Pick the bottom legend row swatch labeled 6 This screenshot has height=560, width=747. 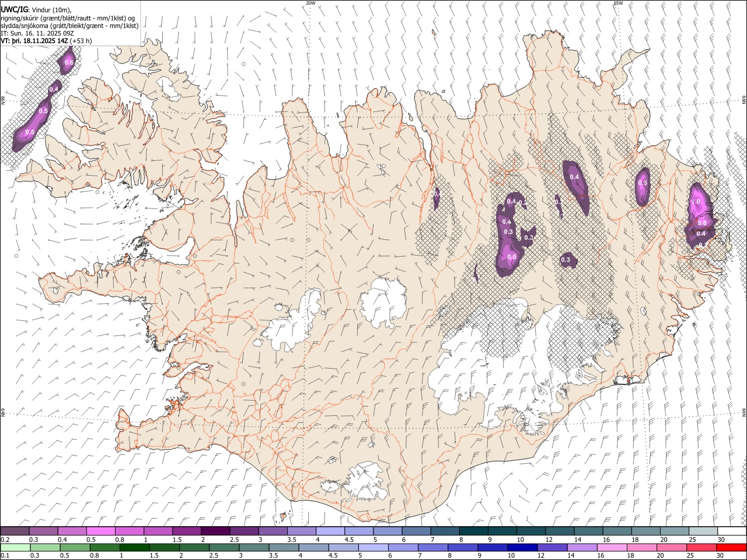coord(403,548)
